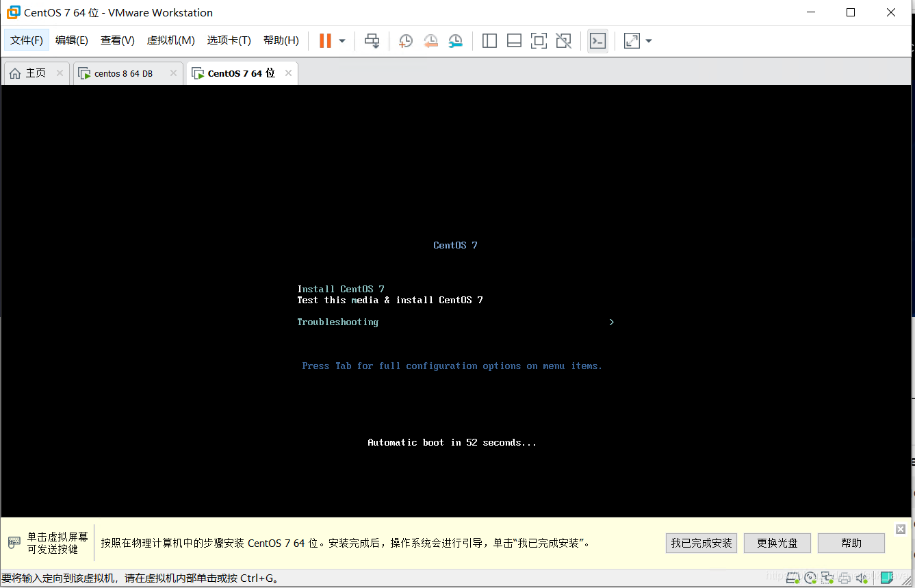Toggle the library sidebar panel icon

click(489, 41)
